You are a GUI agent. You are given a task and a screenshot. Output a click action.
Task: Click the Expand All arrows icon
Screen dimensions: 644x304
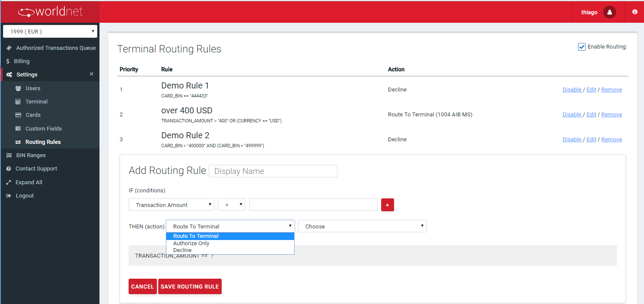[9, 182]
